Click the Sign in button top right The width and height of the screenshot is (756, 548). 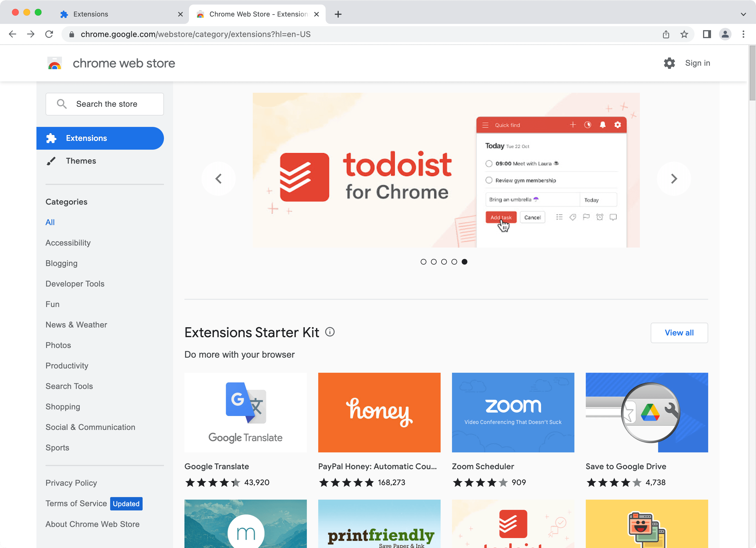(698, 63)
